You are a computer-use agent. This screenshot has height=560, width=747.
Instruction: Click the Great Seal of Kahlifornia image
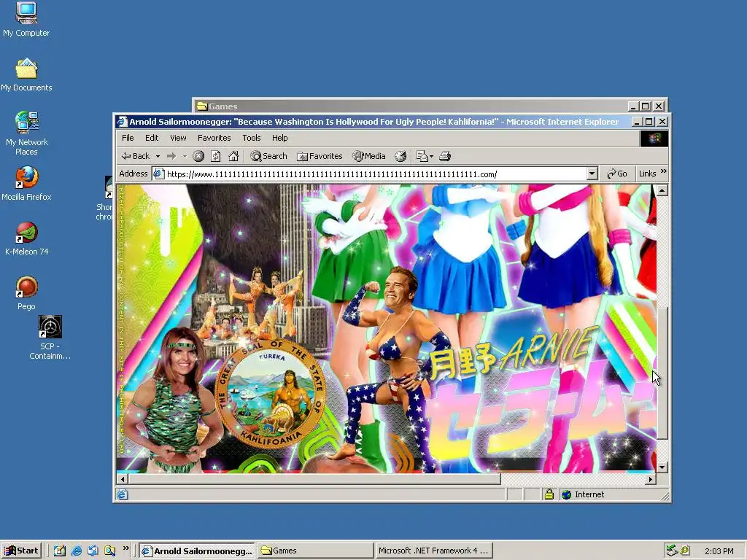point(272,393)
